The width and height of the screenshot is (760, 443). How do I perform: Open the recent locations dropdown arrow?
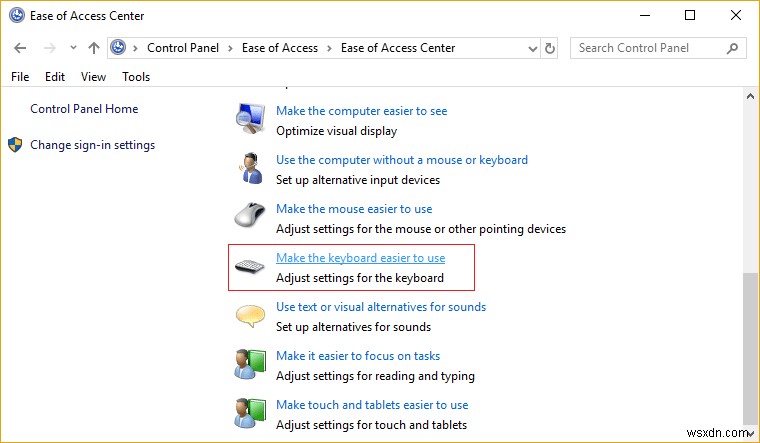(72, 48)
